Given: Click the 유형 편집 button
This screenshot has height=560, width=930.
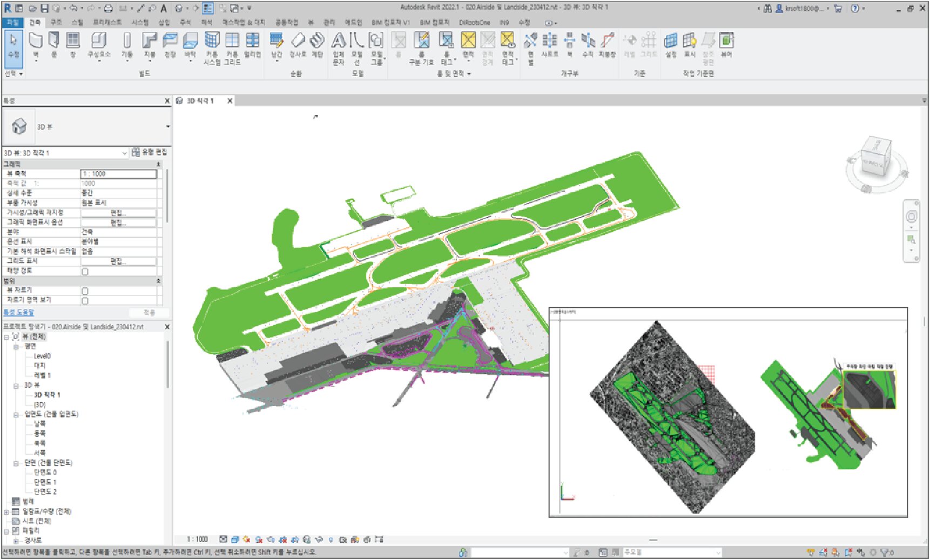Looking at the screenshot, I should pyautogui.click(x=150, y=153).
